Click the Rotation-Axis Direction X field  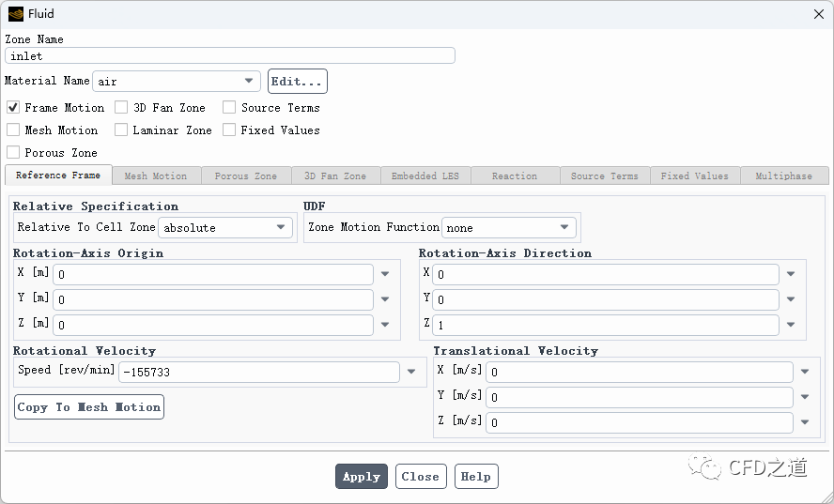click(x=606, y=274)
